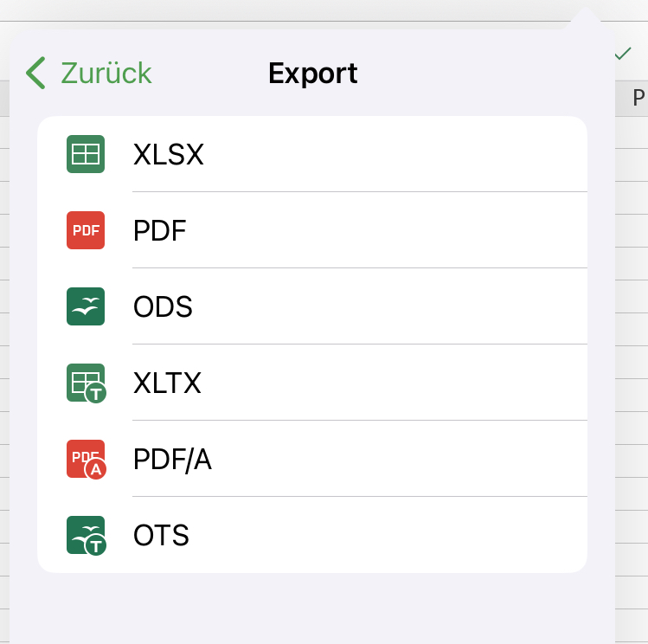Tap the red PDF file icon

pos(86,230)
